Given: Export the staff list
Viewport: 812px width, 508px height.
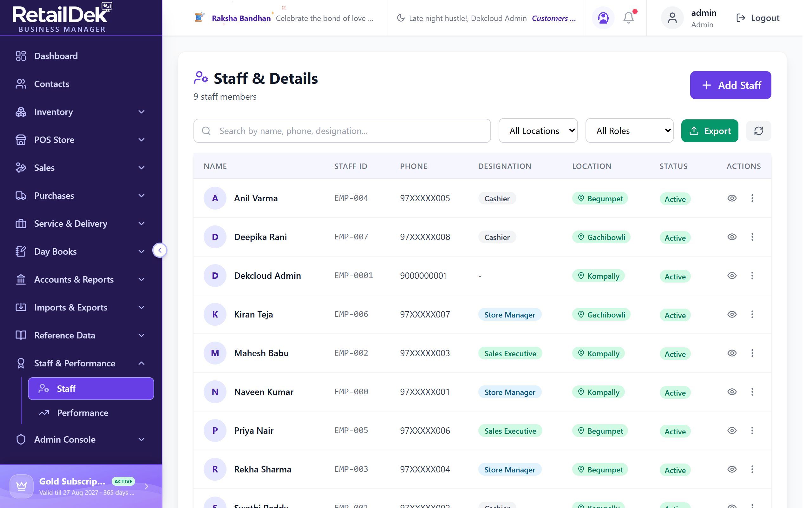Looking at the screenshot, I should coord(710,131).
